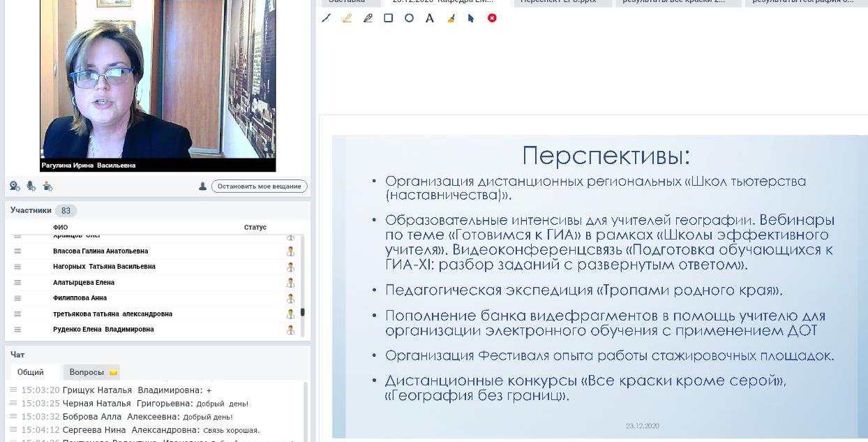Image resolution: width=868 pixels, height=442 pixels.
Task: Click status icon for третьякова татьяна александровна
Action: point(290,314)
